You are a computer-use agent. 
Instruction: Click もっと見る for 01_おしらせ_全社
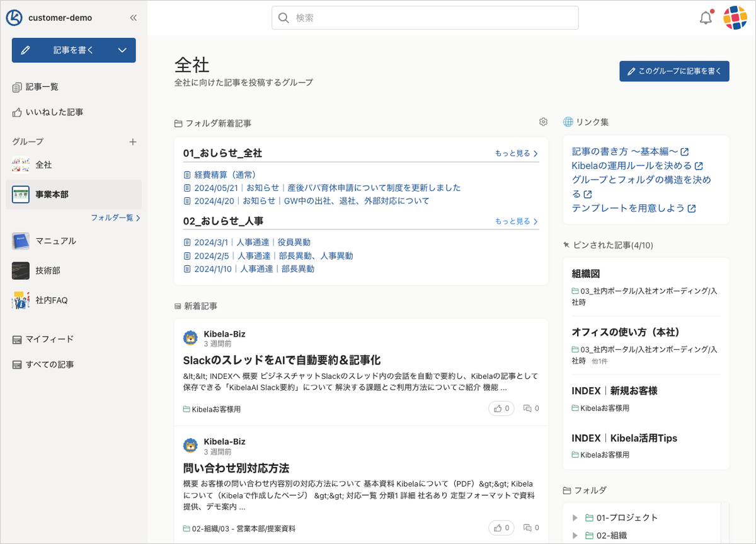517,153
